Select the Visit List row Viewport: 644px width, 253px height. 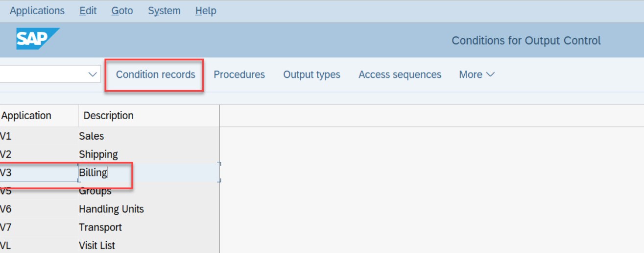click(x=110, y=245)
